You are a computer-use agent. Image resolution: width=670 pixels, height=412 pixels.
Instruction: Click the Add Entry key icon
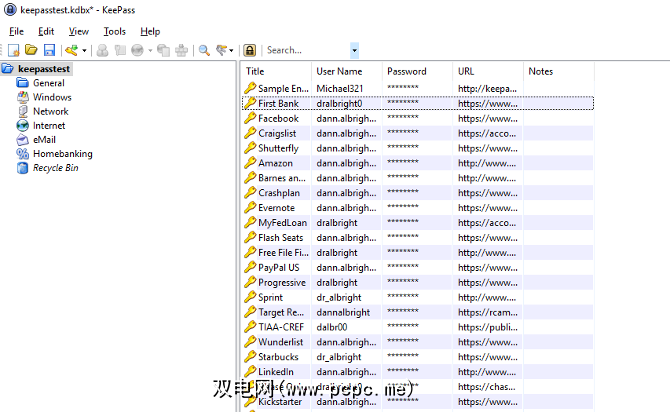[x=72, y=50]
